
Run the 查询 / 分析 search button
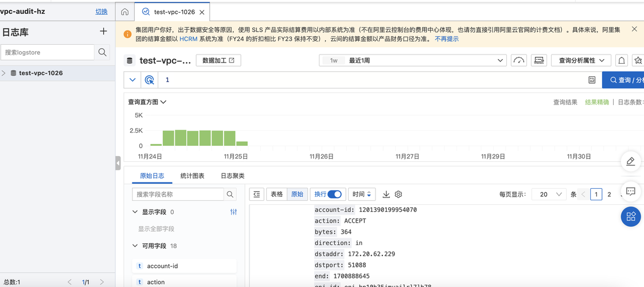coord(623,80)
